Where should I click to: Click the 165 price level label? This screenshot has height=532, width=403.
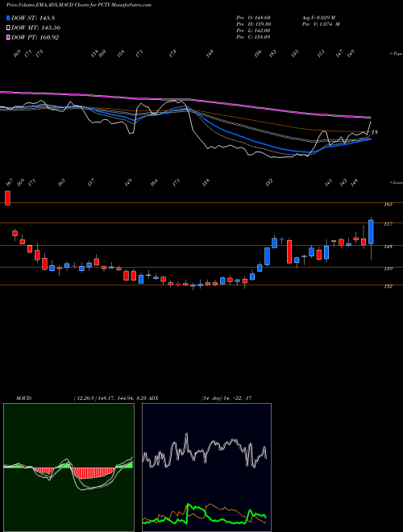388,205
